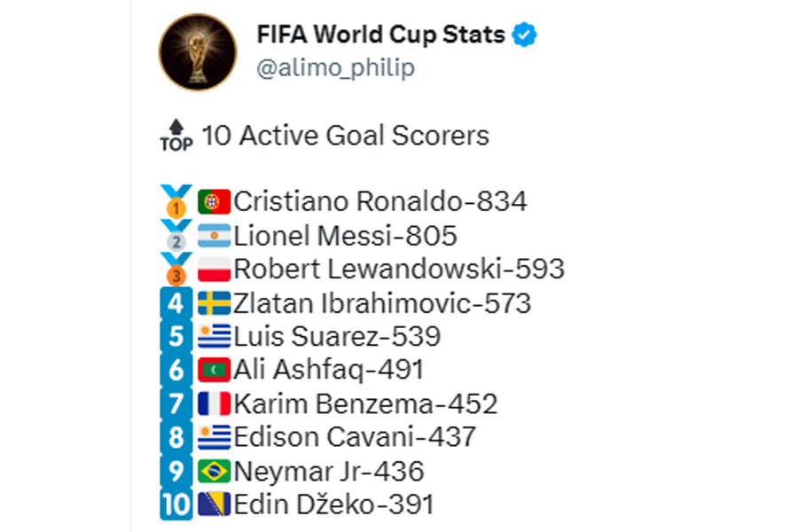The width and height of the screenshot is (798, 532).
Task: Click the France flag beside Karim Benzema
Action: tap(215, 403)
